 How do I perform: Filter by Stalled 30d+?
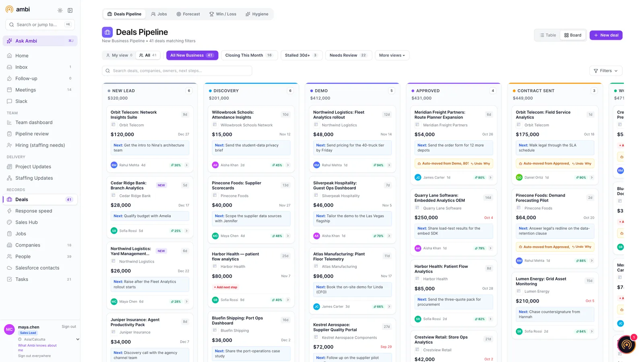(301, 56)
